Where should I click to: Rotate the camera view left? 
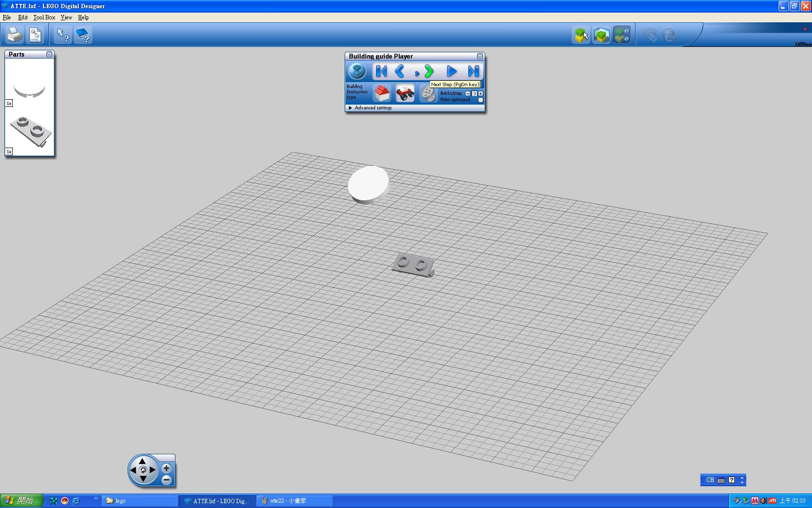pos(133,470)
